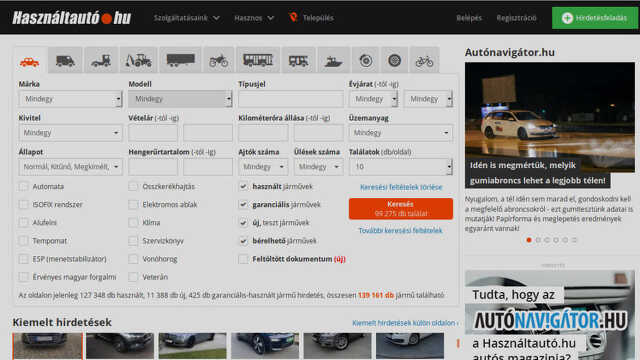Select the van category icon

pyautogui.click(x=65, y=61)
